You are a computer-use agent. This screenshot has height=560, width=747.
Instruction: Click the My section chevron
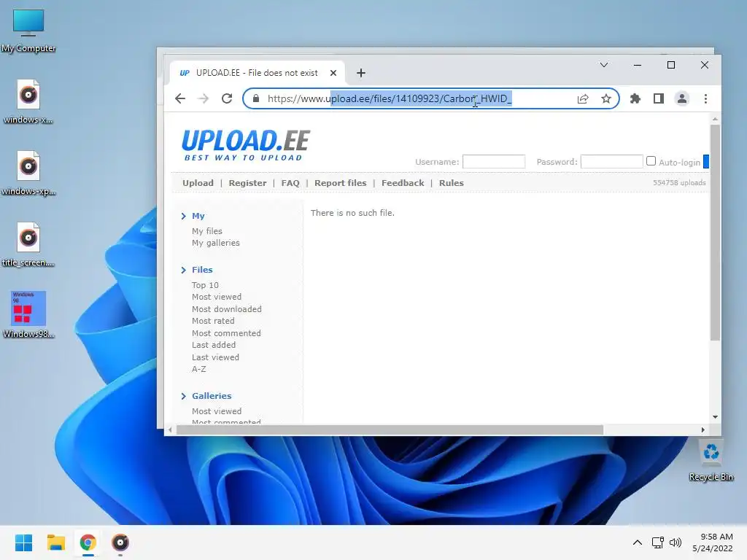coord(183,216)
